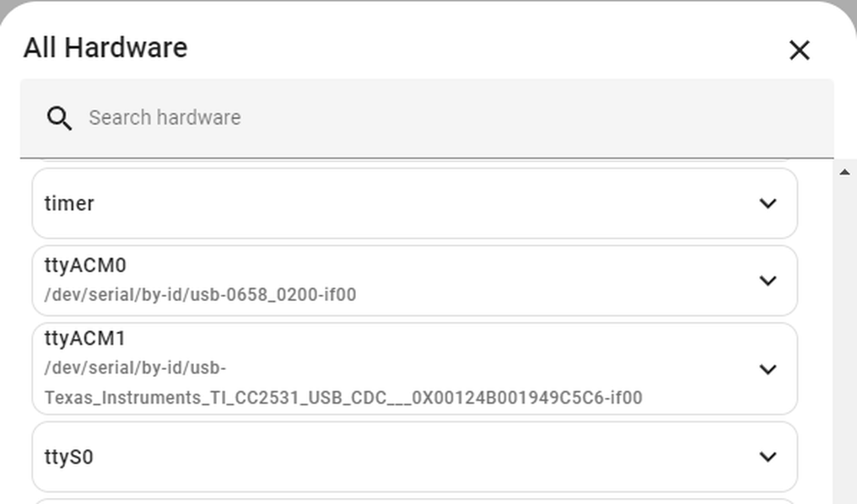Close the All Hardware dialog
Screen dimensions: 857x504
click(799, 51)
